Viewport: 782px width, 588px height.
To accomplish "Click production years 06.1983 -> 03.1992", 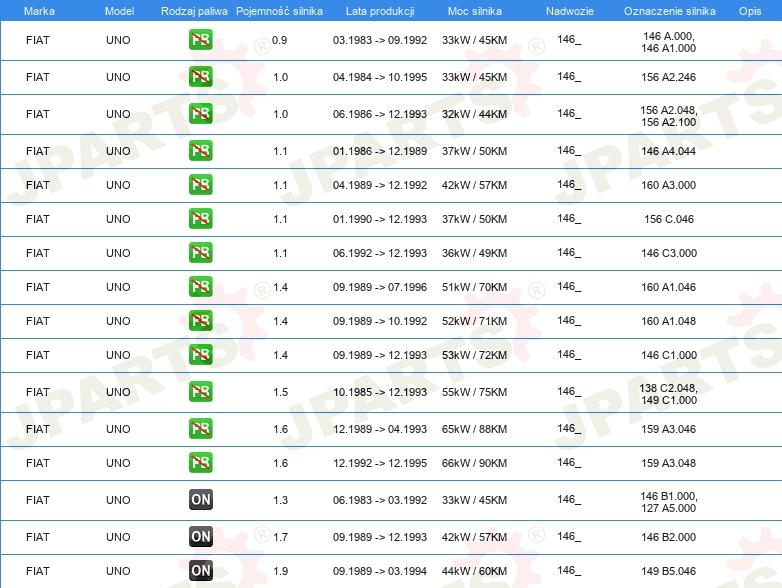I will pos(380,500).
